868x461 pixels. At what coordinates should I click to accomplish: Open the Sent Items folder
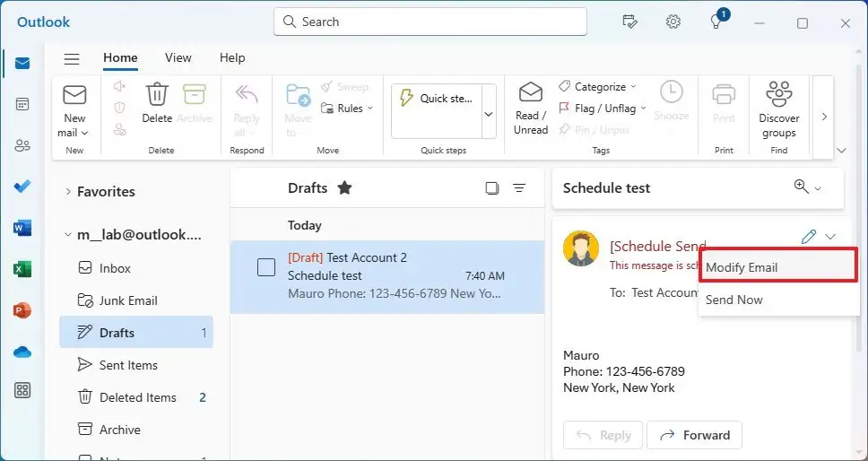[x=136, y=365]
